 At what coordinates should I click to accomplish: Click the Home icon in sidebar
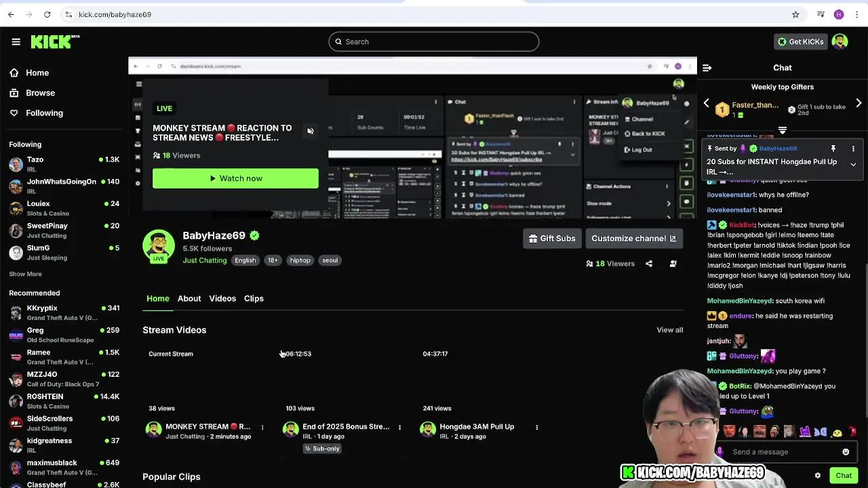[14, 73]
